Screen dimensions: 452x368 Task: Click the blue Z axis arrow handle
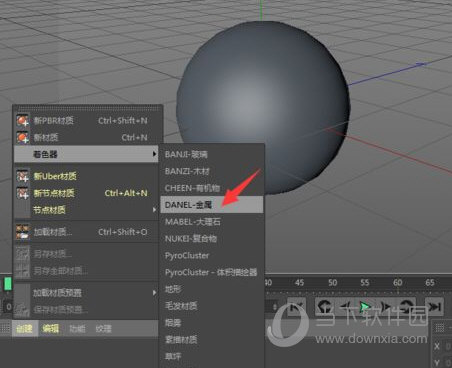pyautogui.click(x=422, y=64)
